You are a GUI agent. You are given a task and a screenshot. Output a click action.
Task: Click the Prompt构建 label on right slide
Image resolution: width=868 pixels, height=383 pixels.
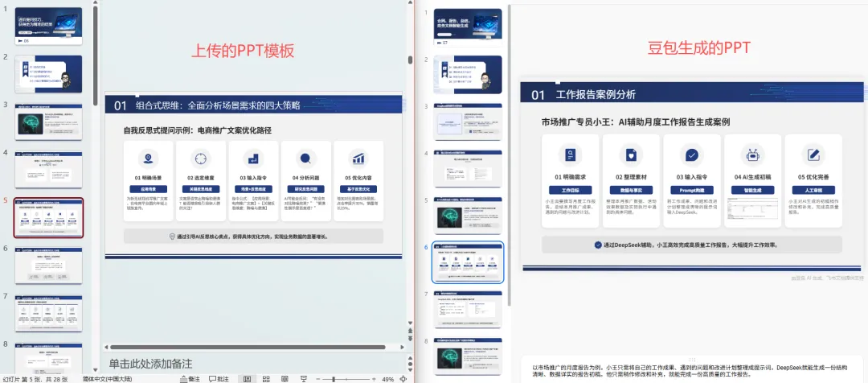click(x=691, y=190)
